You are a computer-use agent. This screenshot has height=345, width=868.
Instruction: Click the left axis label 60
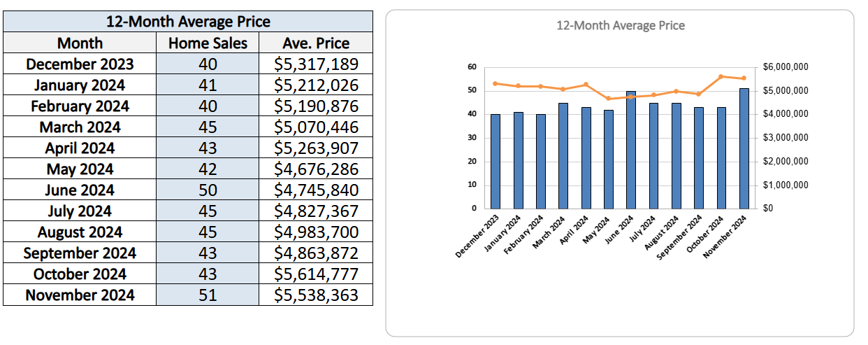[472, 67]
